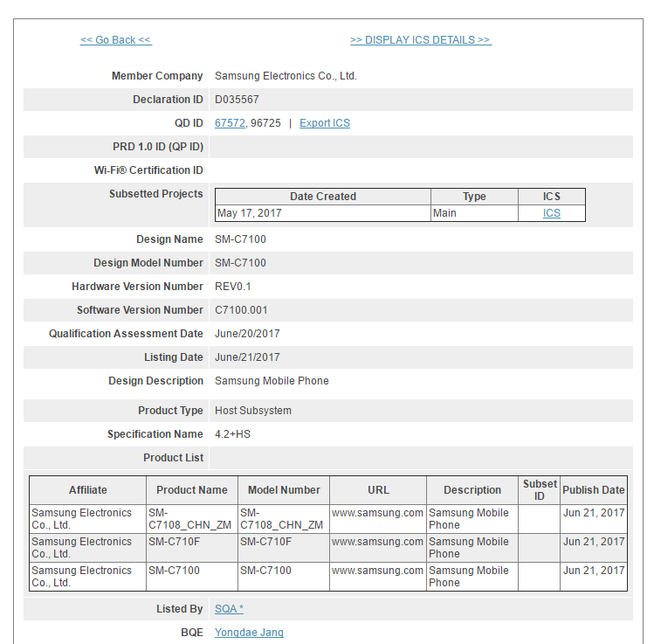Click Host Subsystem product type value
The height and width of the screenshot is (644, 654).
pos(253,411)
